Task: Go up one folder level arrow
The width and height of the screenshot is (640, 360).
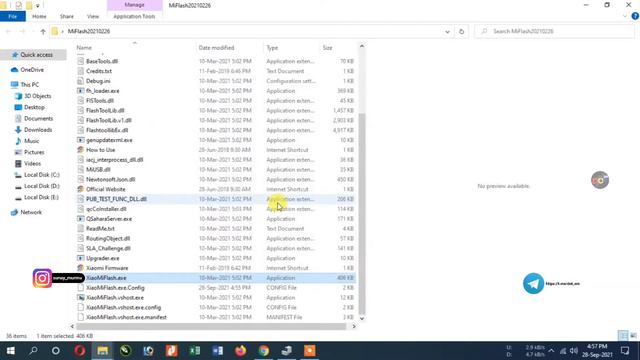Action: 43,31
